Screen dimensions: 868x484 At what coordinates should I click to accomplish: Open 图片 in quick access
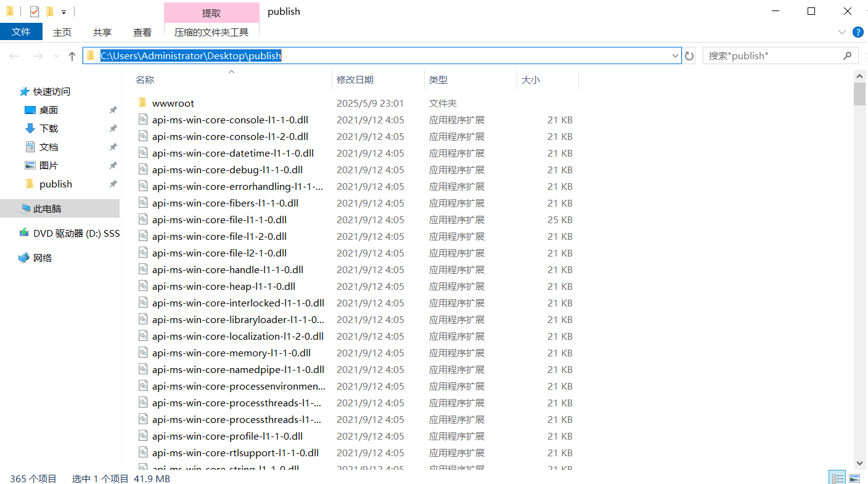(49, 165)
